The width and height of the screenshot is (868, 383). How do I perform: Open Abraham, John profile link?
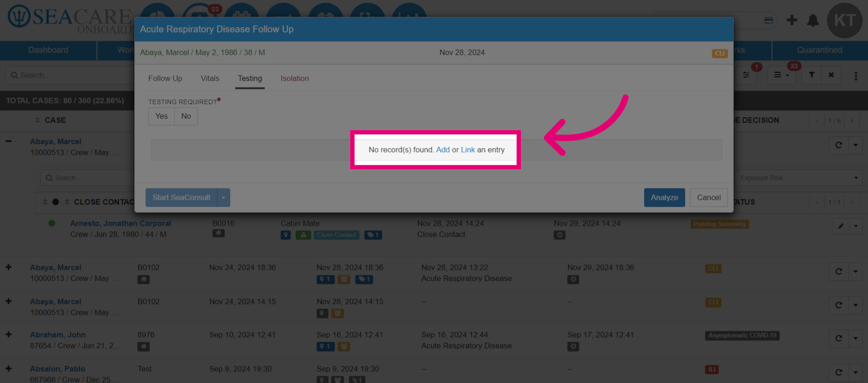[x=58, y=335]
